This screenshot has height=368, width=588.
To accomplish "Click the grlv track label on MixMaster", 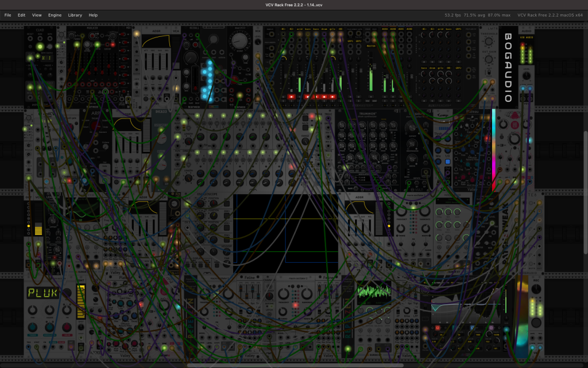I will point(332,29).
